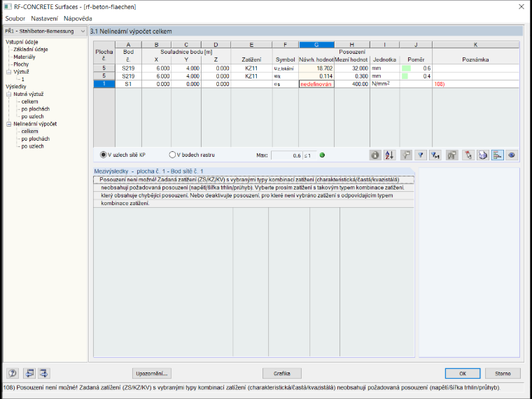The image size is (532, 399).
Task: Go to next table window icon
Action: click(44, 374)
